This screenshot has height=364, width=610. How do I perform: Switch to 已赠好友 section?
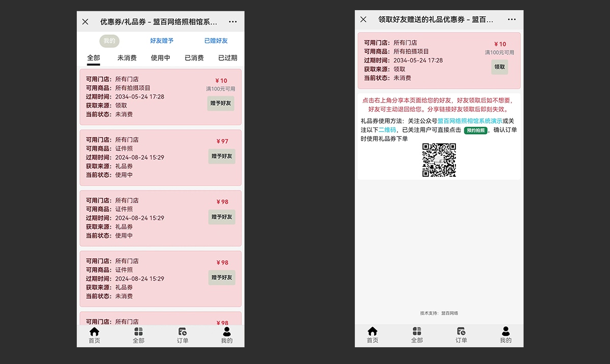(216, 41)
